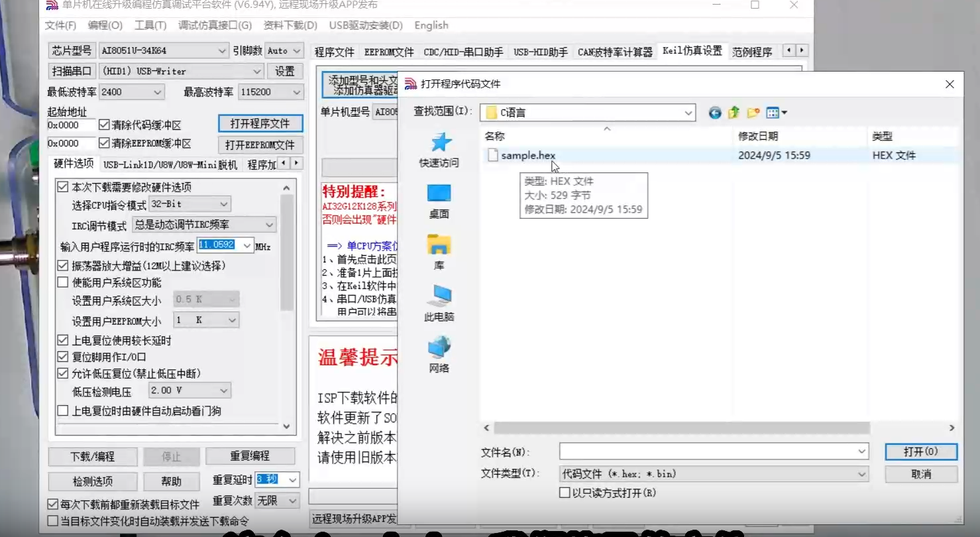Viewport: 980px width, 537px height.
Task: Click hardware options scroll down arrow
Action: [x=286, y=426]
